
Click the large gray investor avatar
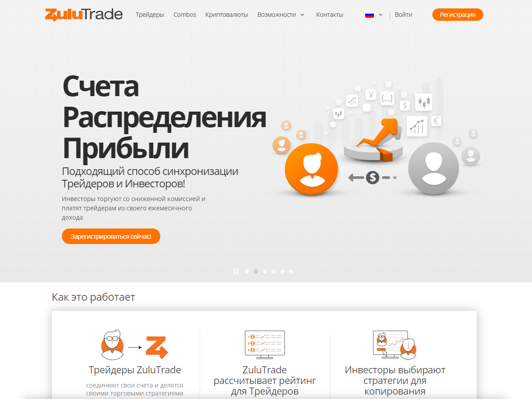point(434,168)
